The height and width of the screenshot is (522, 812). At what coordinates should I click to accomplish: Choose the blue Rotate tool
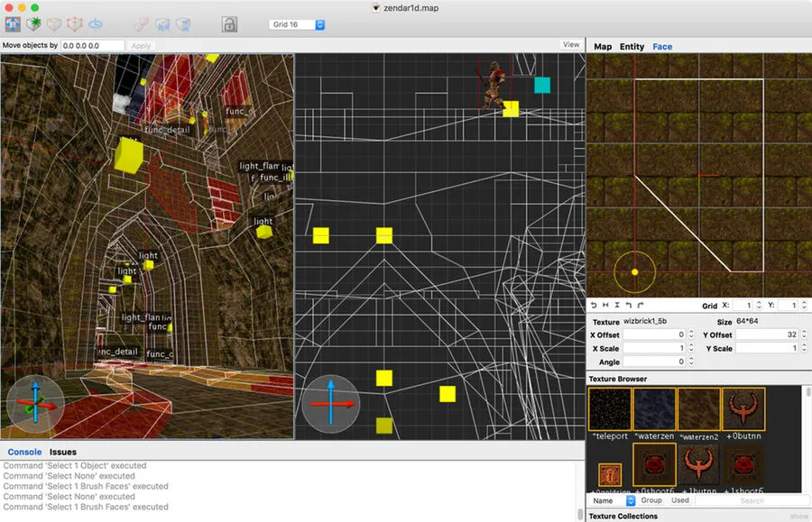click(x=96, y=24)
